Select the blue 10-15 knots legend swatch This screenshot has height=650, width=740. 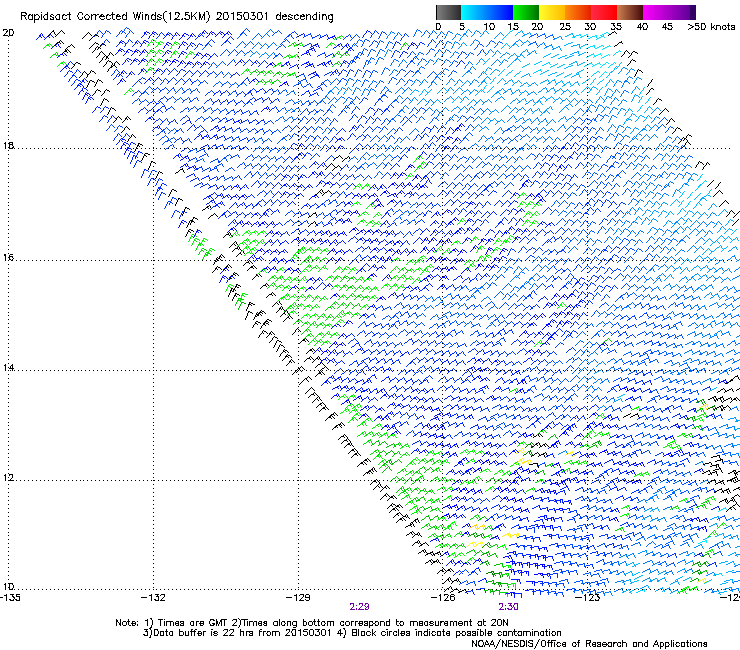(500, 12)
